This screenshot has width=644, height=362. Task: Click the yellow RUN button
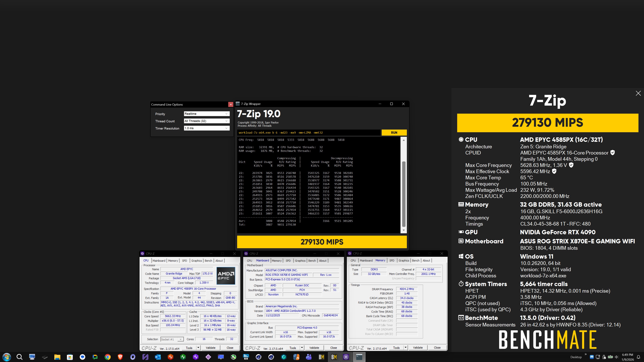394,133
